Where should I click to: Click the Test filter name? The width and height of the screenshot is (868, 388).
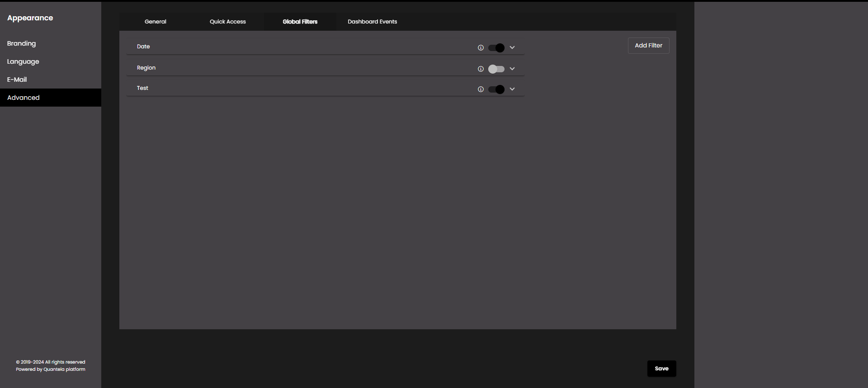pyautogui.click(x=142, y=88)
